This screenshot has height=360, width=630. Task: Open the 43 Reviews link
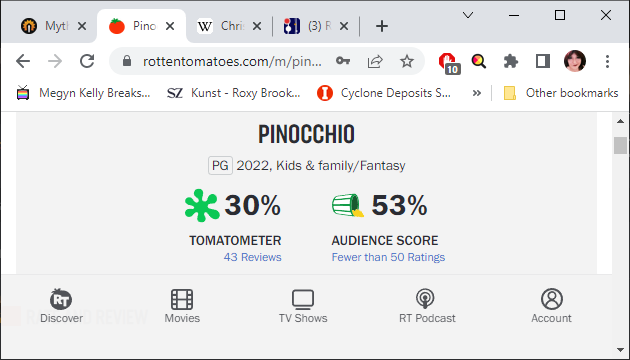(x=252, y=257)
